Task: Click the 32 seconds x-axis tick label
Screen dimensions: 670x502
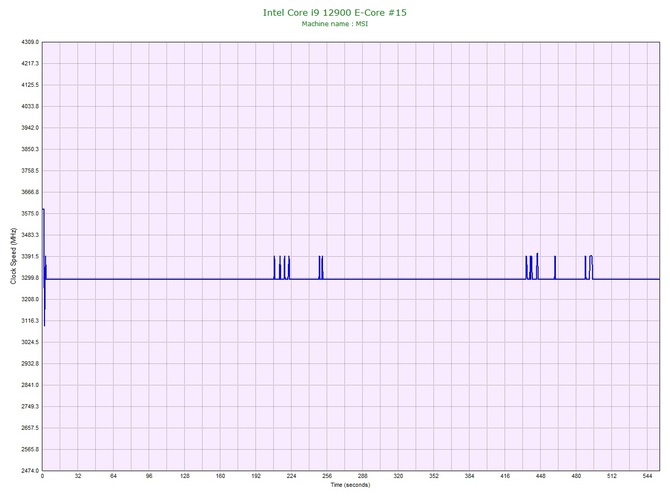Action: pyautogui.click(x=78, y=476)
